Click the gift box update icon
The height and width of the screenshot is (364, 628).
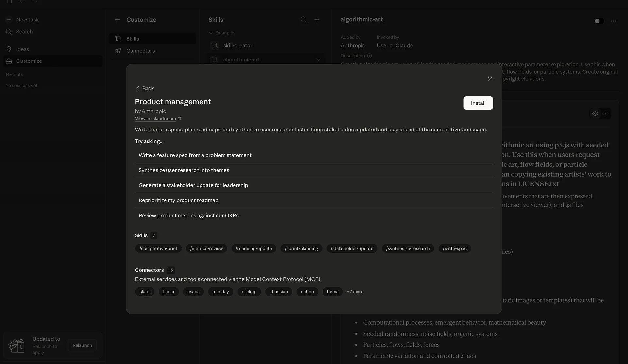(16, 346)
